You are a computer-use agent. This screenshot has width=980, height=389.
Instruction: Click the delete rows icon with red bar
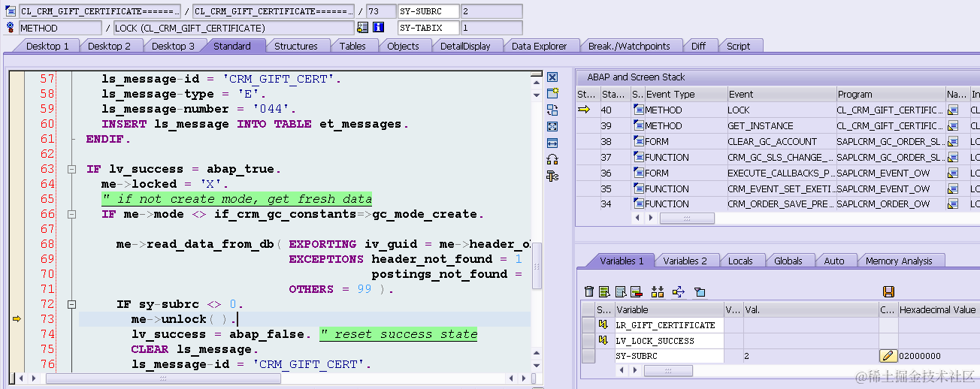636,291
